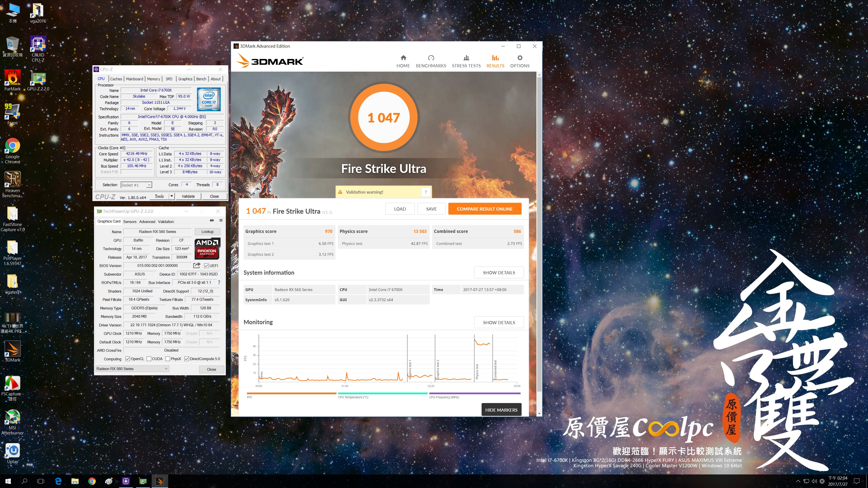Open Task View on the taskbar
The height and width of the screenshot is (488, 868).
point(40,481)
